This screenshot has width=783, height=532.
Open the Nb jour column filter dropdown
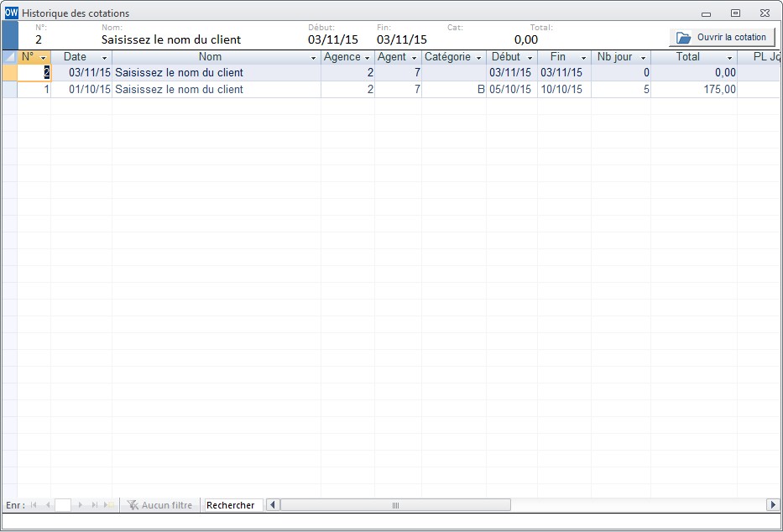pos(644,58)
